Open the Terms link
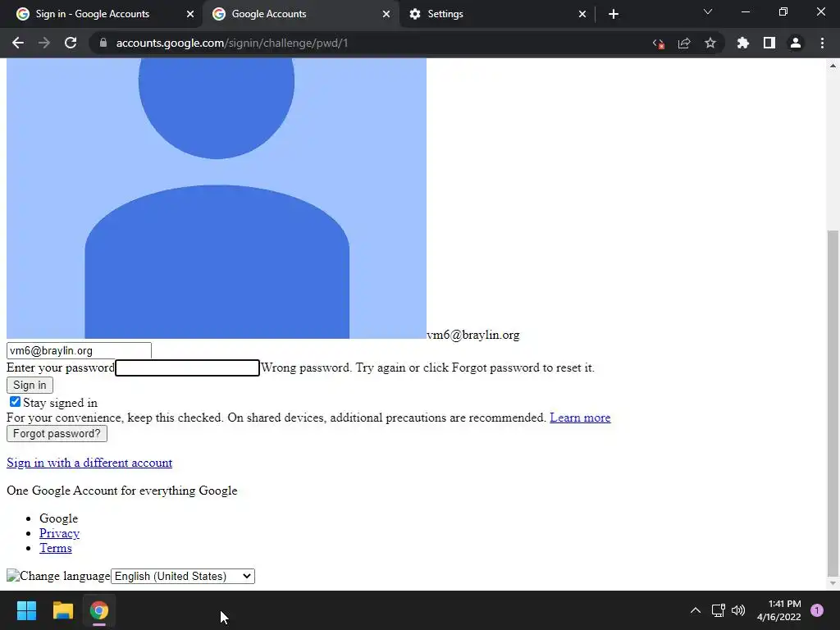This screenshot has width=840, height=630. pyautogui.click(x=56, y=548)
